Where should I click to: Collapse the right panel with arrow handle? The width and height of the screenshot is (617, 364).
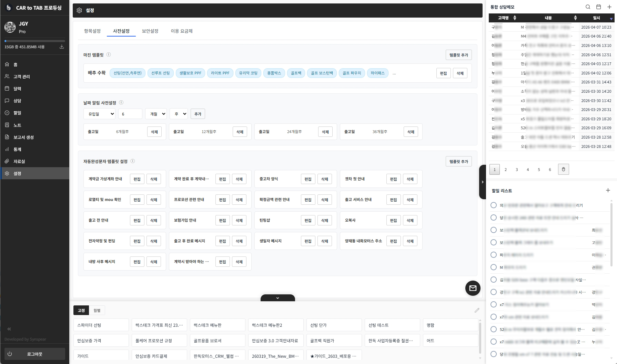[x=482, y=182]
